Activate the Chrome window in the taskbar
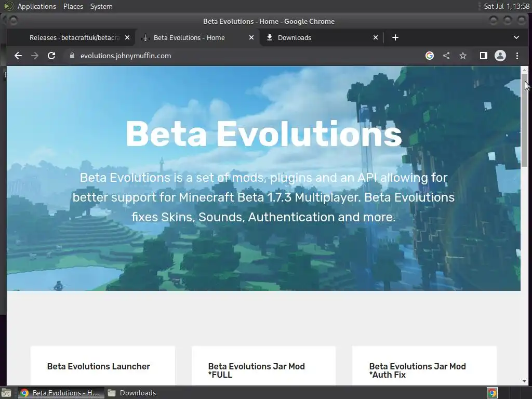 (x=60, y=393)
